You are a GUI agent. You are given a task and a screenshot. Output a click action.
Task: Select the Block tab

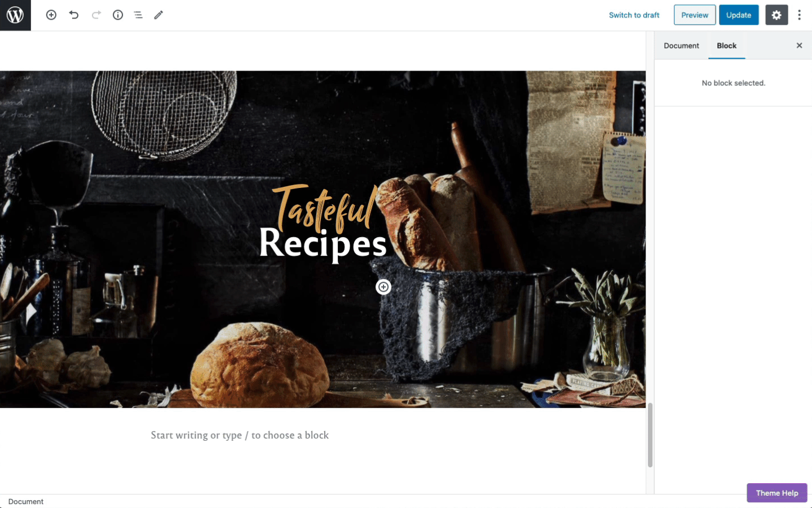pos(726,46)
